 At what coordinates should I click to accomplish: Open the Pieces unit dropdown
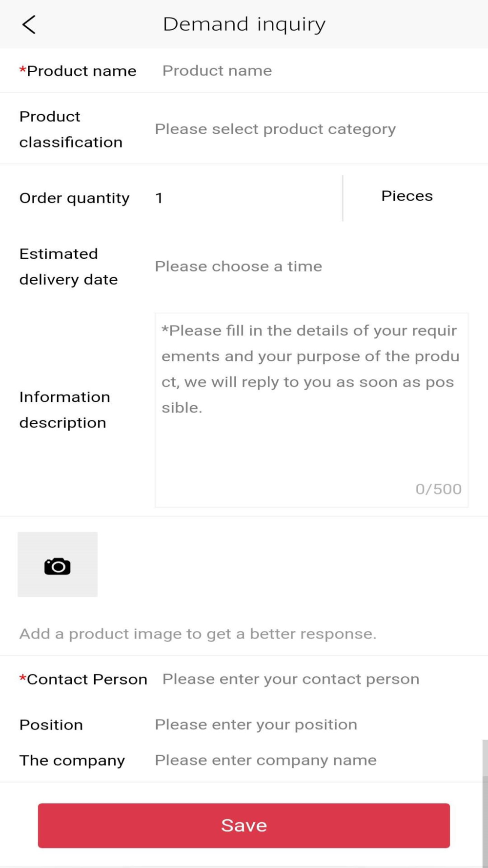(407, 196)
